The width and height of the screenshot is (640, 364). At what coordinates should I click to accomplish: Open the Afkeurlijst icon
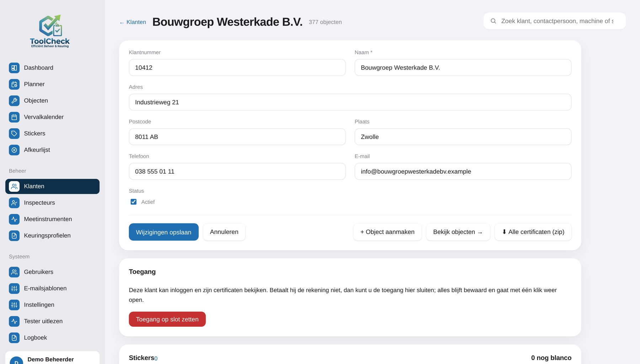[14, 150]
